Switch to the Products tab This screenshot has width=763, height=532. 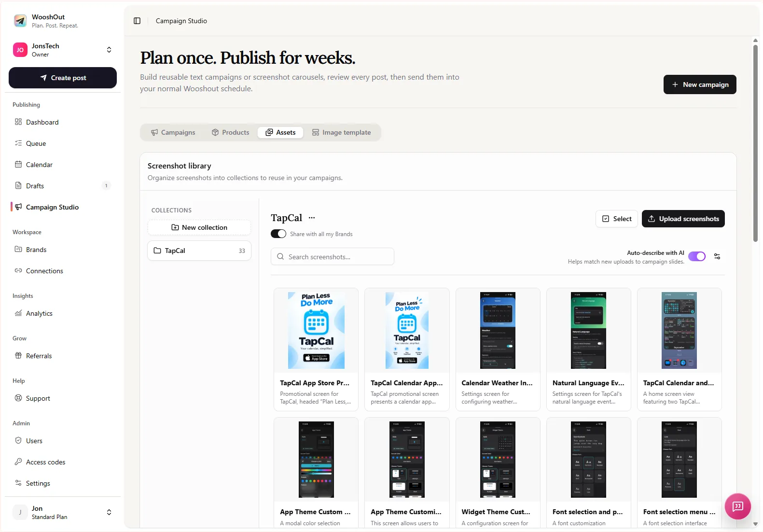[x=231, y=132]
